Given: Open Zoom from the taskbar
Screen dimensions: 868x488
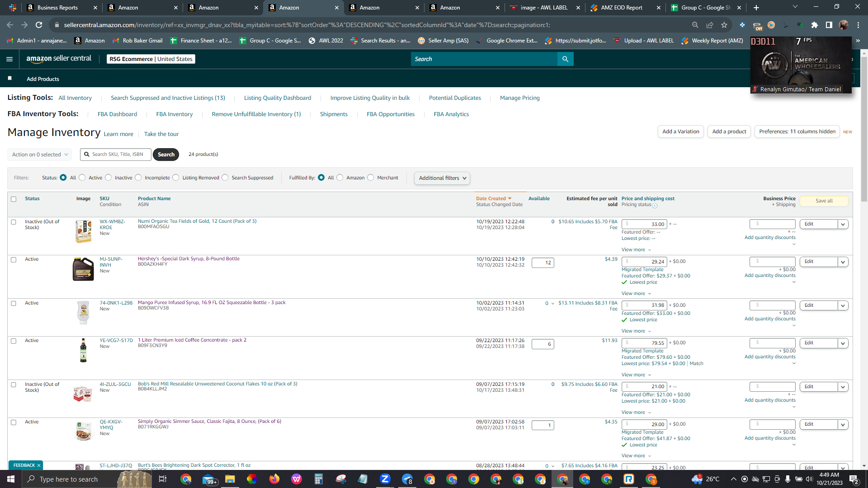Looking at the screenshot, I should [385, 479].
